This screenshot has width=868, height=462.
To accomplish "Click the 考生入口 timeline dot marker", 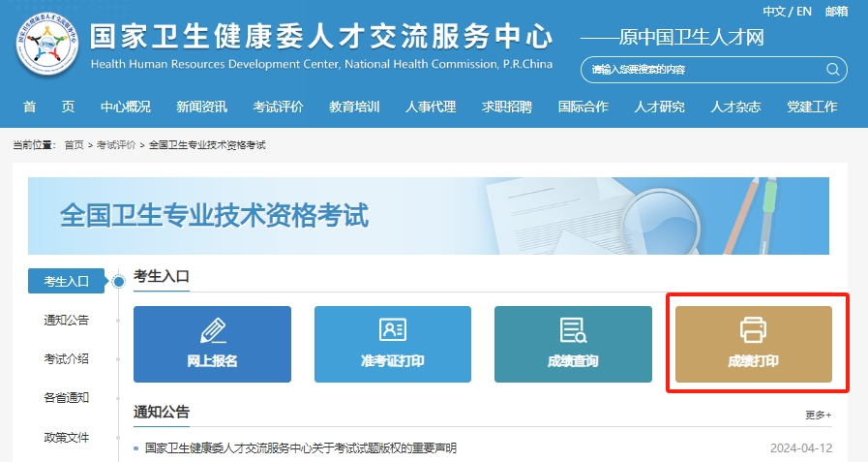I will (119, 282).
